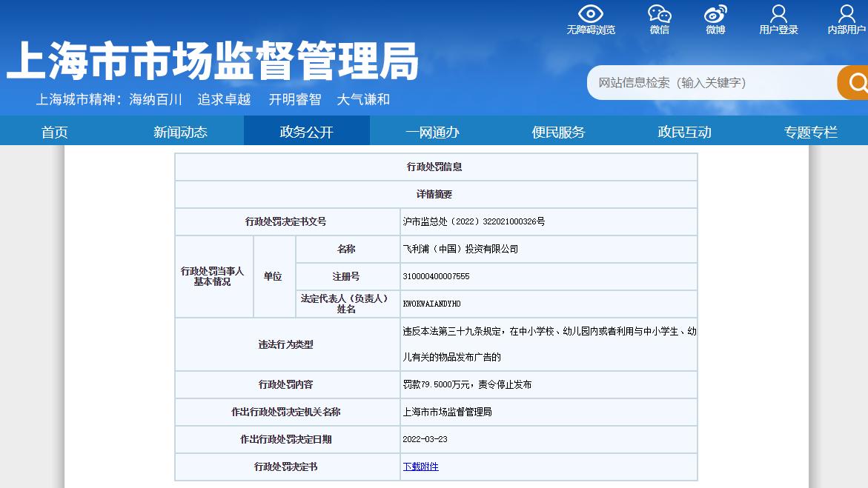Select the highlighted 政务公开 menu item
Viewport: 868px width, 488px height.
tap(306, 131)
